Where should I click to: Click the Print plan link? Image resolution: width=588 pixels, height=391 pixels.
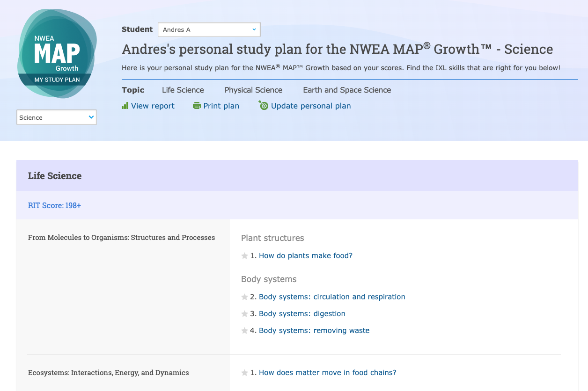point(221,106)
